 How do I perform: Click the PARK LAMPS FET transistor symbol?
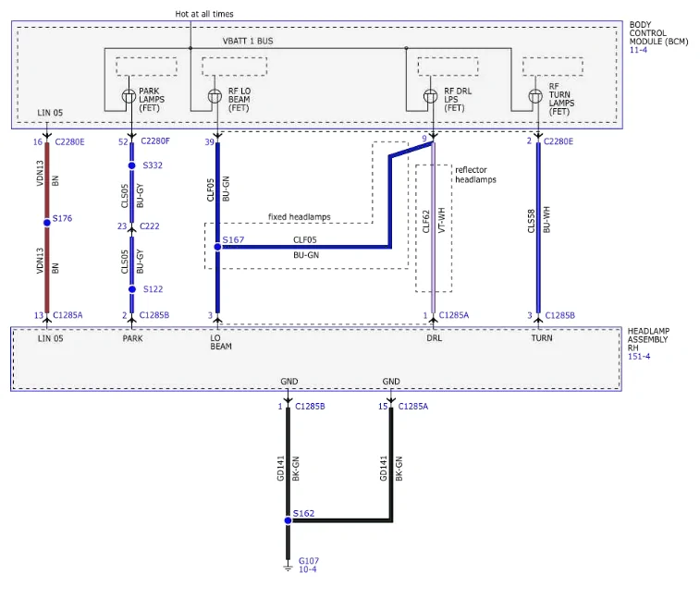(129, 96)
